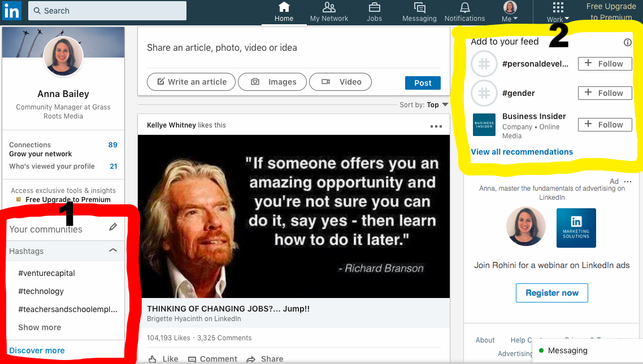
Task: Open Who's viewed your profile
Action: [63, 166]
